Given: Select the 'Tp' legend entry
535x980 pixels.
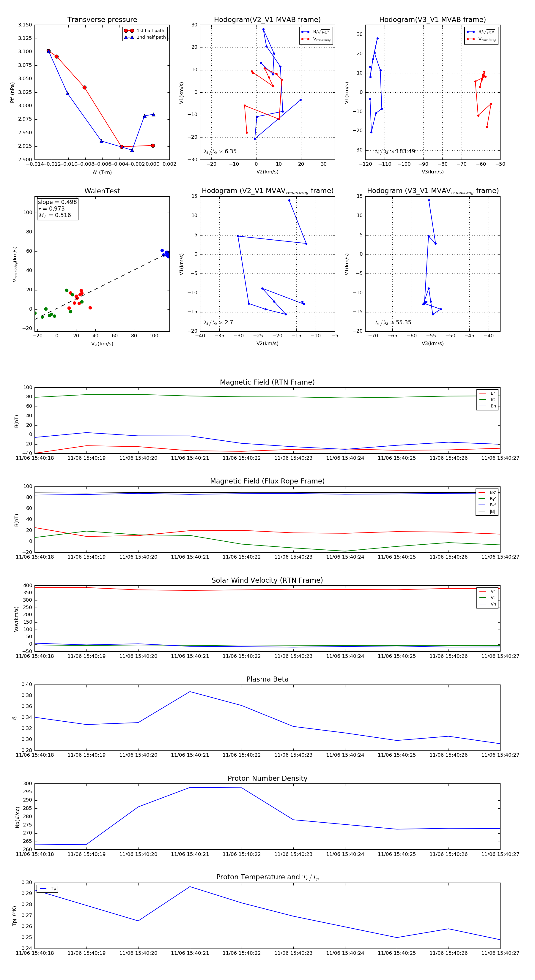Looking at the screenshot, I should 48,889.
